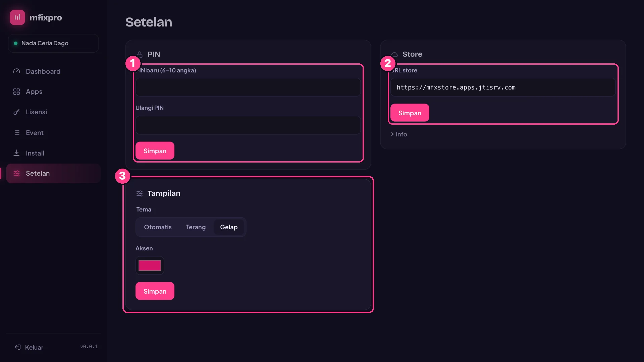
Task: Click the Apps grid icon
Action: [x=16, y=92]
